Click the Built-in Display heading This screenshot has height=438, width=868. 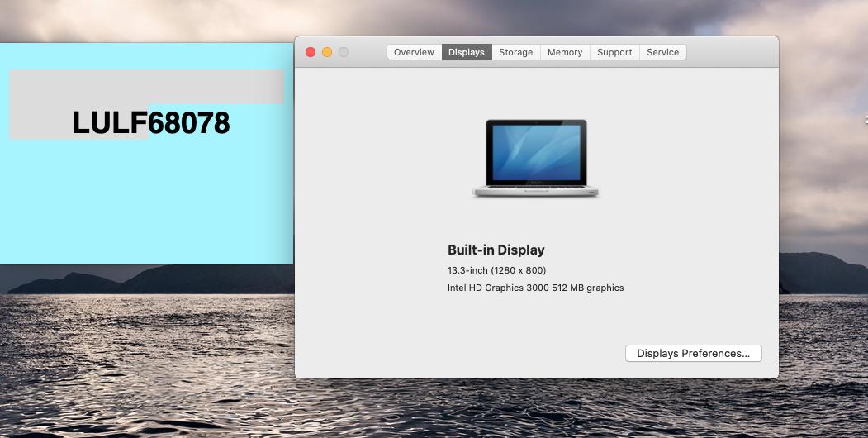(496, 250)
